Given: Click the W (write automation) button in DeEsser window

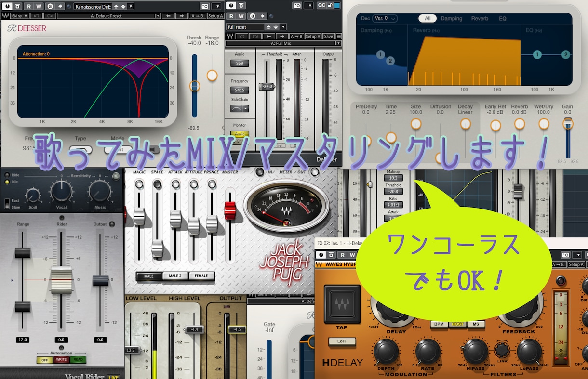Looking at the screenshot, I should click(x=39, y=6).
